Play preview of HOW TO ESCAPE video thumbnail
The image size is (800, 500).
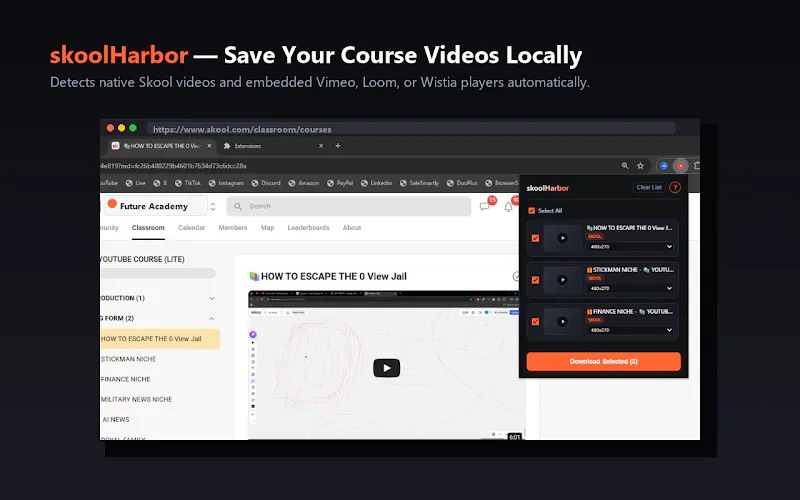click(x=562, y=238)
